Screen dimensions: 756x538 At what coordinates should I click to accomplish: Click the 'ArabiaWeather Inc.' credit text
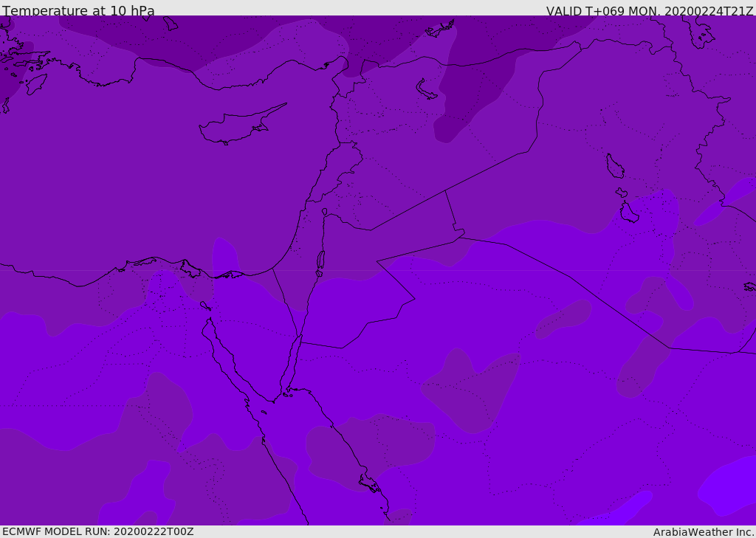704,532
